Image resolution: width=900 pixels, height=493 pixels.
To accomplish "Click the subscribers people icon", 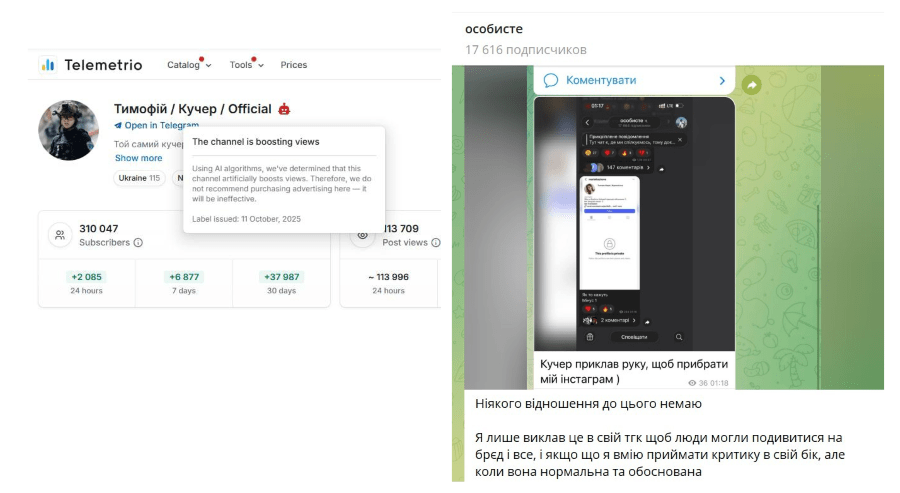I will (x=60, y=235).
